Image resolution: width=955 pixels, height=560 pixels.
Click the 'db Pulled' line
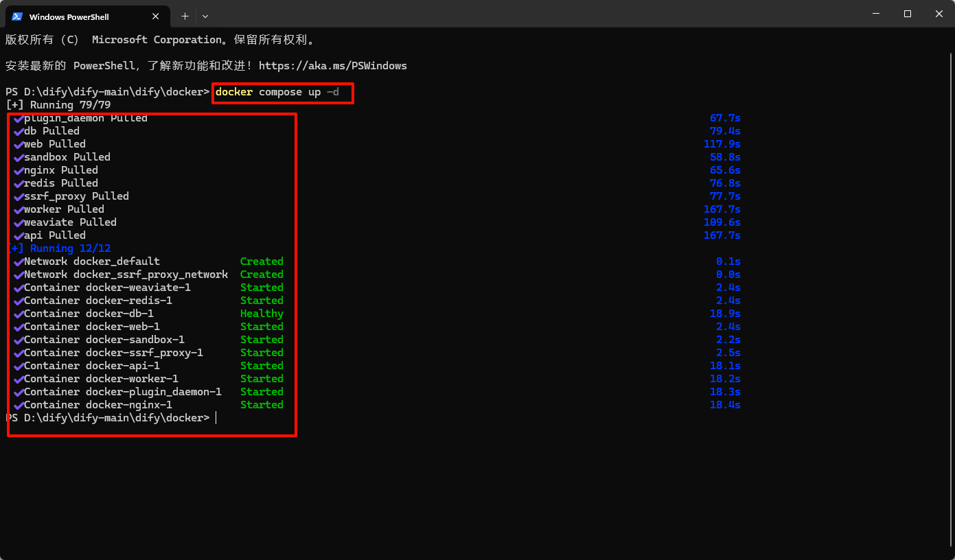click(x=51, y=131)
